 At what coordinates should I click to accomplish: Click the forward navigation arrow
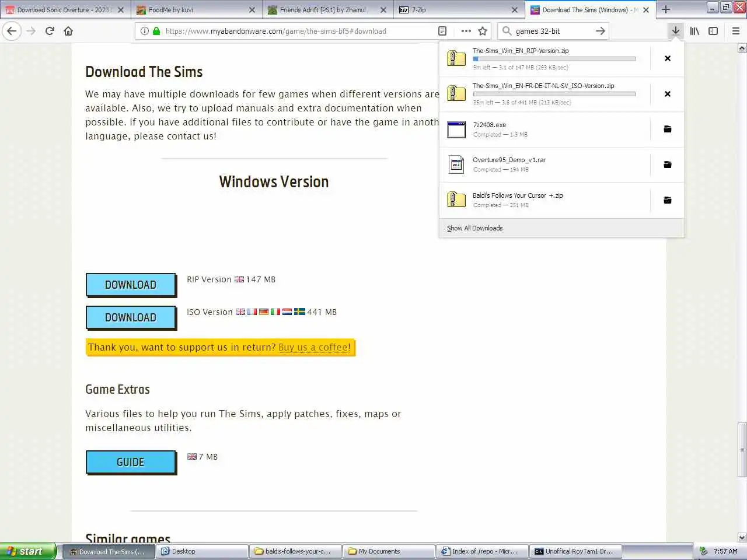[x=31, y=31]
